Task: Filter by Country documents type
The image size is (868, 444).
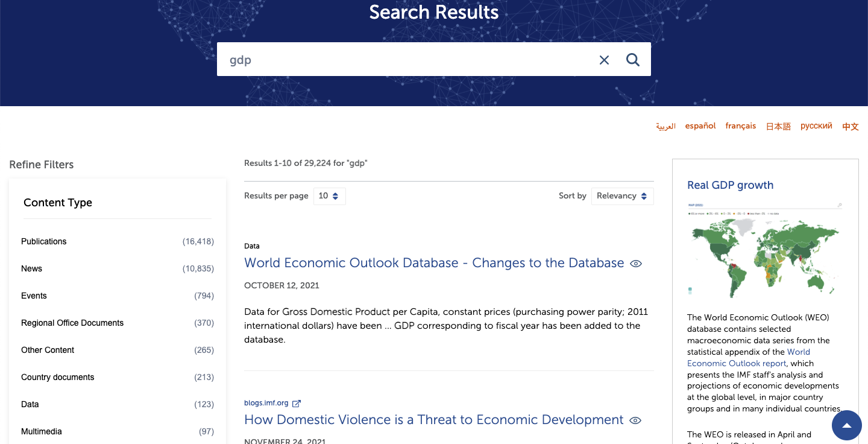Action: pos(118,377)
